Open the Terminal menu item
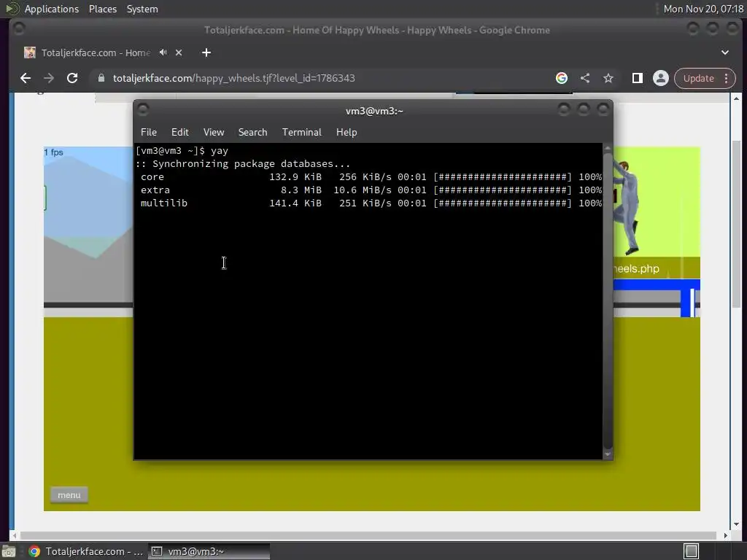This screenshot has width=747, height=560. tap(301, 133)
